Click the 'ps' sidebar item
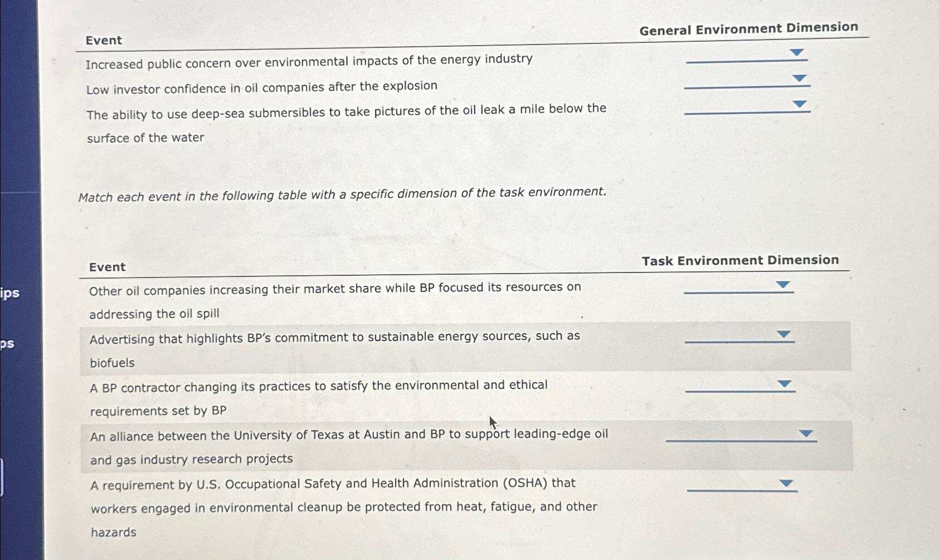Screen dimensions: 939x560 click(7, 343)
